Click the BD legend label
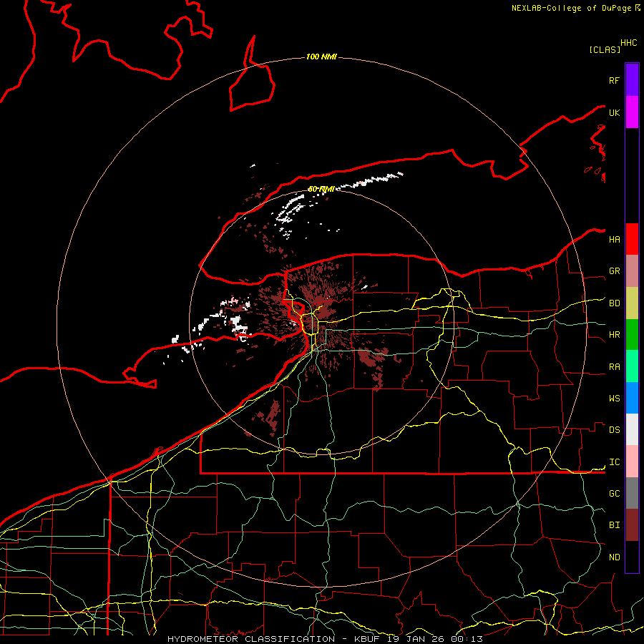Image resolution: width=644 pixels, height=644 pixels. click(x=615, y=303)
